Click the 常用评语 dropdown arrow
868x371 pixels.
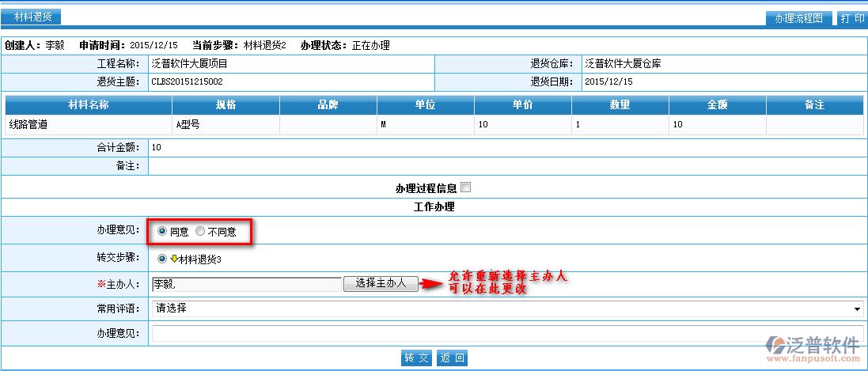pos(857,309)
